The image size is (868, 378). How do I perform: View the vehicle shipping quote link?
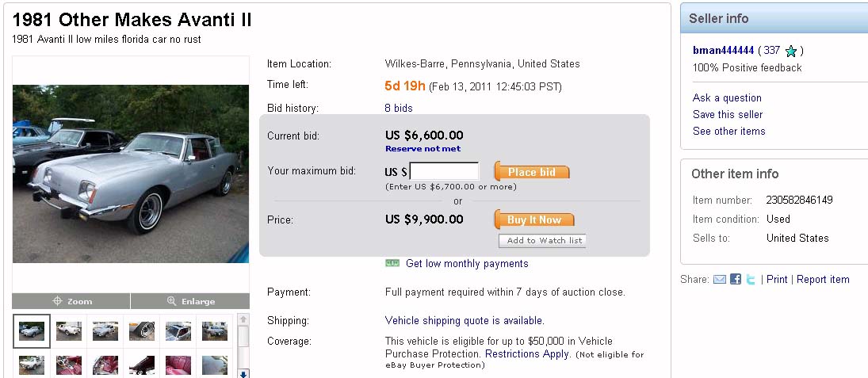465,321
